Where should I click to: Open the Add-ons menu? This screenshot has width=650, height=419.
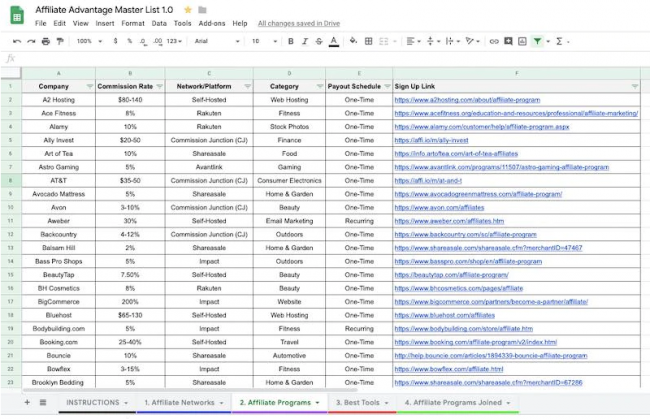(x=212, y=23)
